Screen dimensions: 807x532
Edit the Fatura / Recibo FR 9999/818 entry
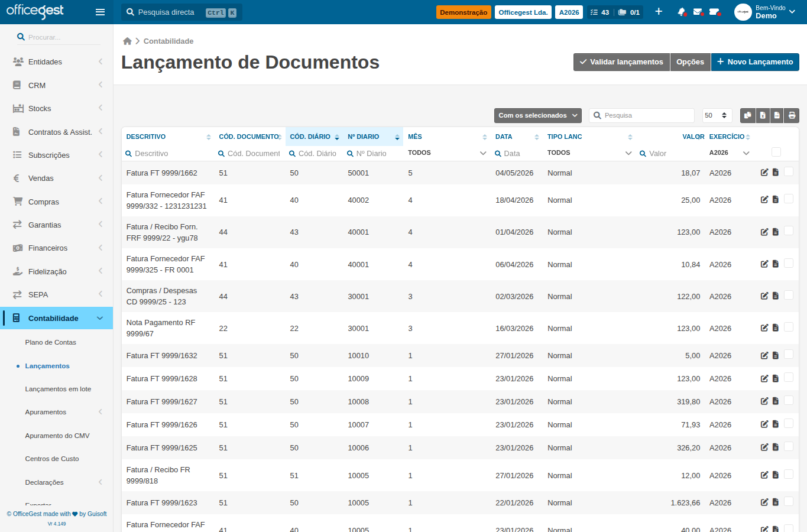tap(764, 475)
